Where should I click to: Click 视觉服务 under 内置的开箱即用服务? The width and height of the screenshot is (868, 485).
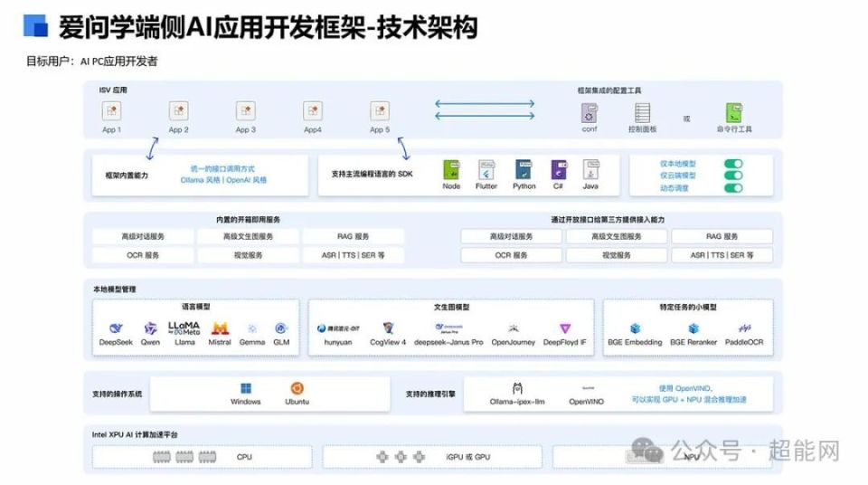248,255
